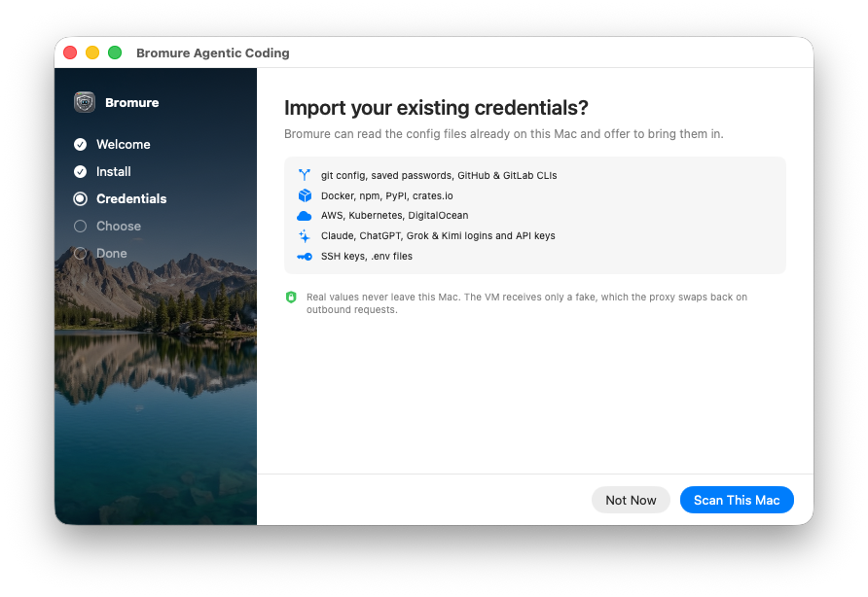Screen dimensions: 868x597
Task: Click the sparkle AI icon
Action: coord(305,236)
